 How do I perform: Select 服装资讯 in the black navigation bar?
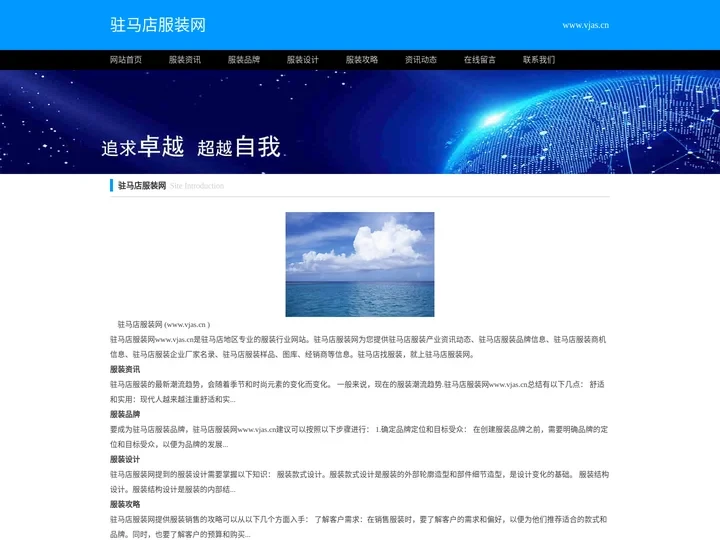pos(185,60)
